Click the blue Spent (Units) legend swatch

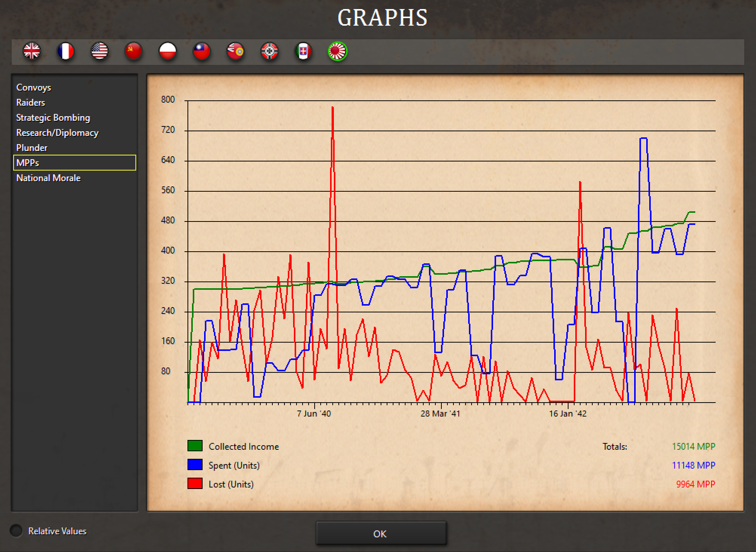(x=195, y=464)
